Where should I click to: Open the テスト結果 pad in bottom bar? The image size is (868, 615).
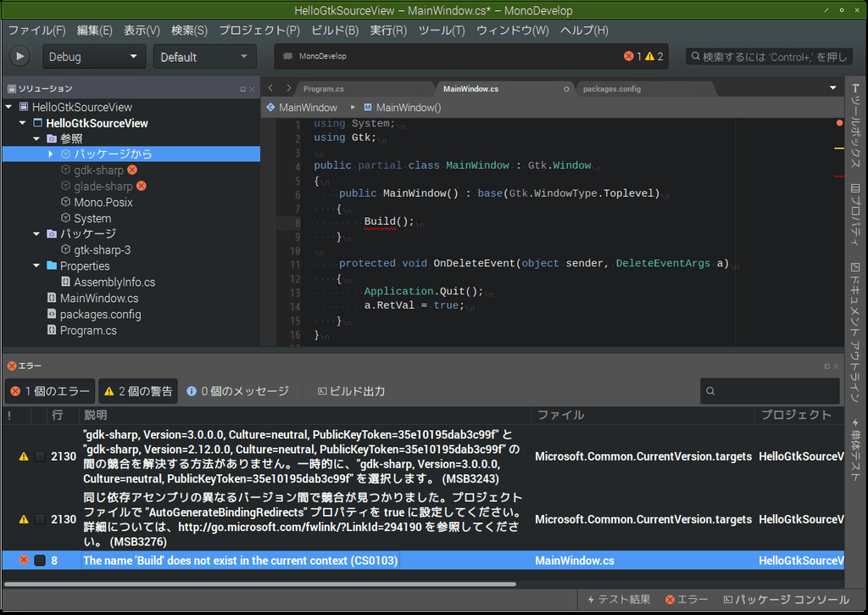click(x=619, y=600)
